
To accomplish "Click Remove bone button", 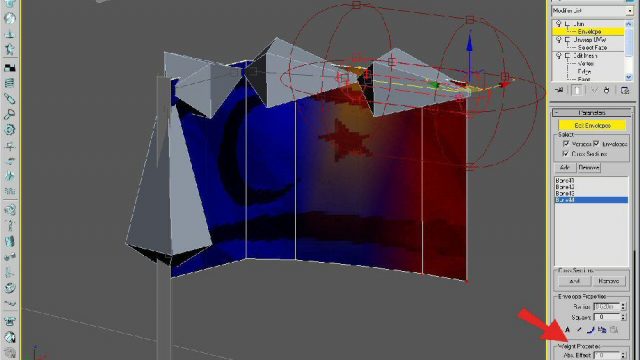I will [x=589, y=168].
